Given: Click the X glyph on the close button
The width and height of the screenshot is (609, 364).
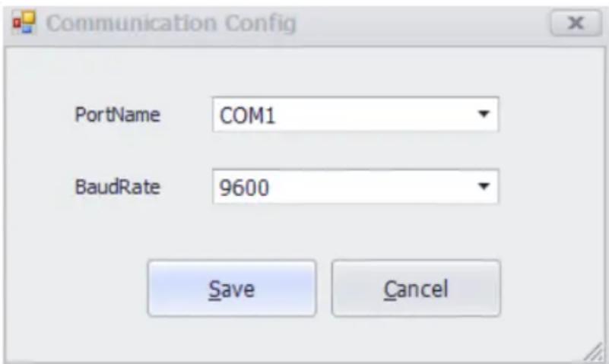Looking at the screenshot, I should click(x=576, y=23).
